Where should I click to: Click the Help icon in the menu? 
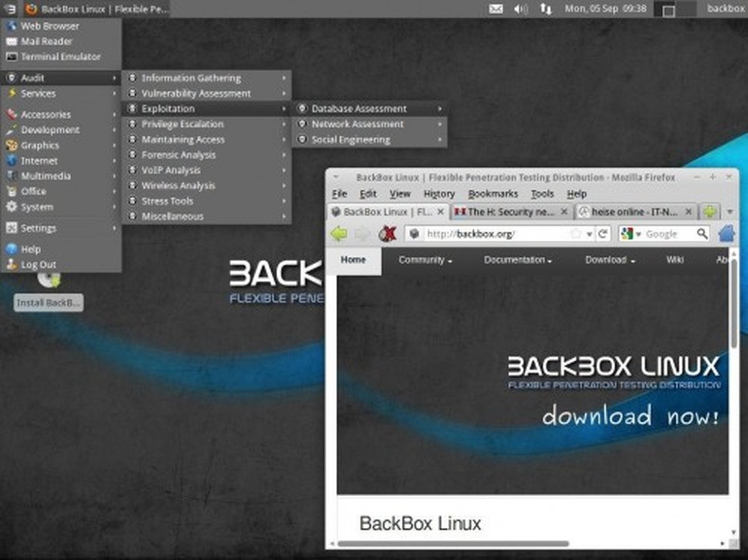(11, 249)
